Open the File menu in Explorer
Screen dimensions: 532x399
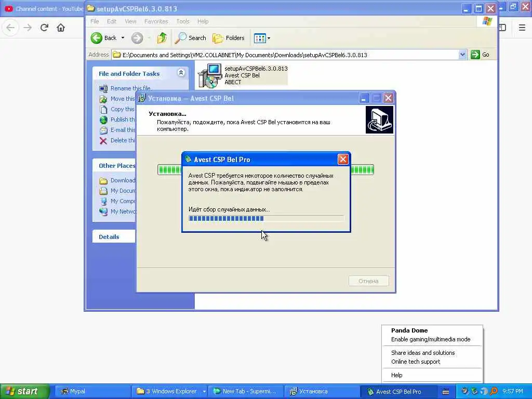(95, 21)
